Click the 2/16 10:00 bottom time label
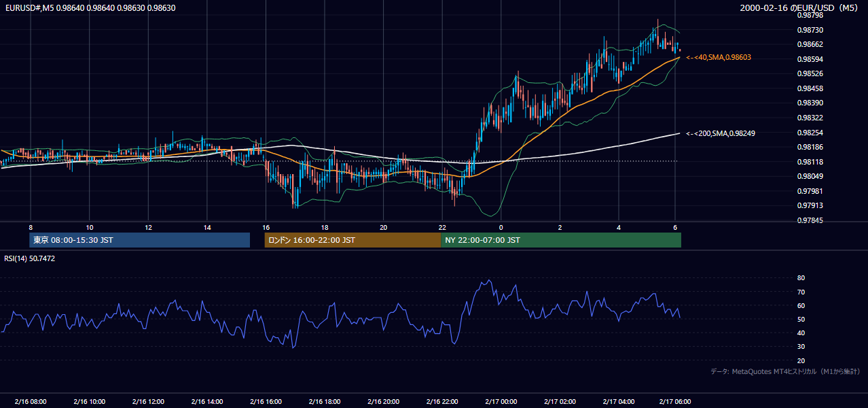 click(89, 401)
